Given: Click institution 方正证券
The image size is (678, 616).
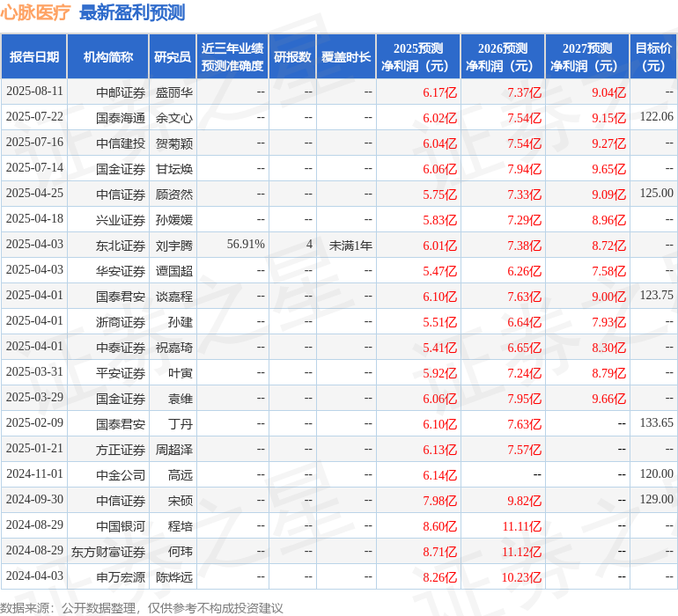Looking at the screenshot, I should [121, 450].
